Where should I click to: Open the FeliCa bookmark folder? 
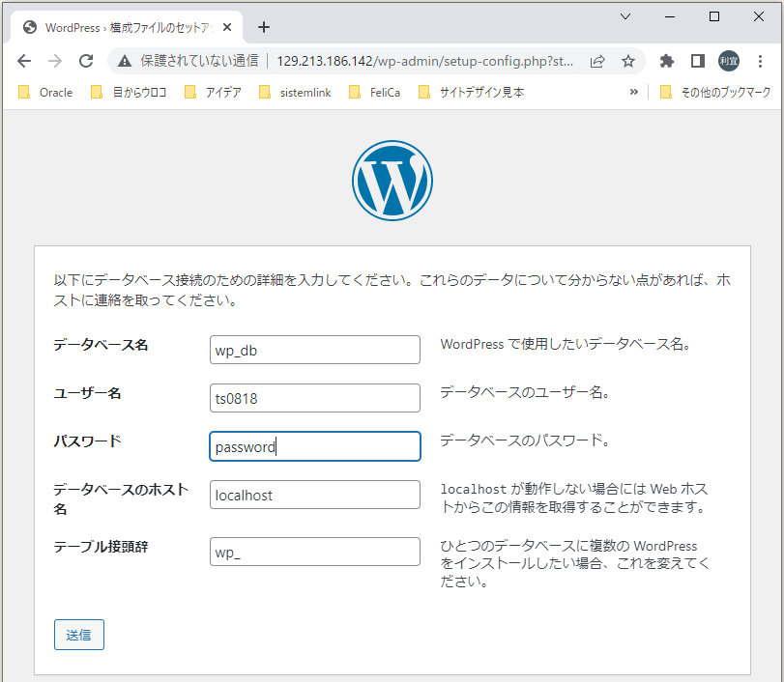click(x=374, y=93)
